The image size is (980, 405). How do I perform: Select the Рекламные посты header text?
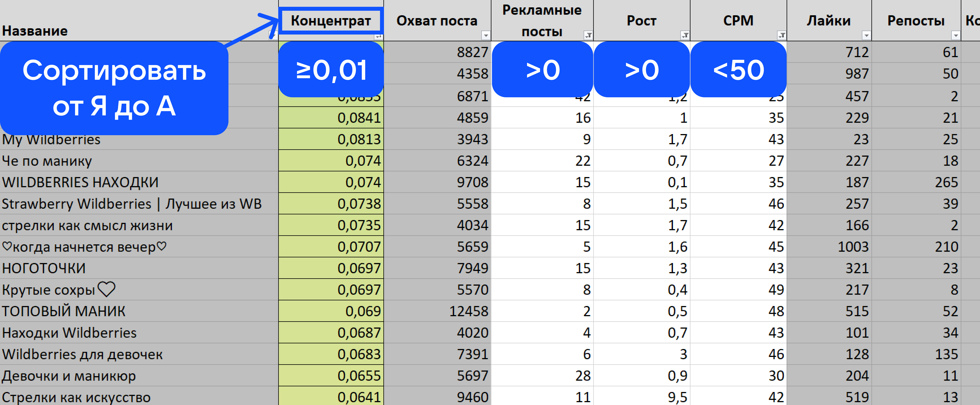(x=542, y=21)
